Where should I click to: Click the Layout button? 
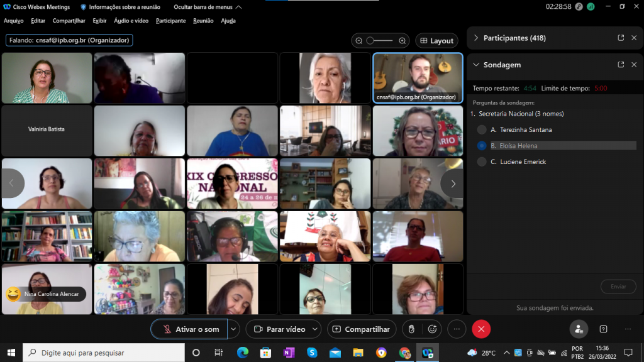436,41
